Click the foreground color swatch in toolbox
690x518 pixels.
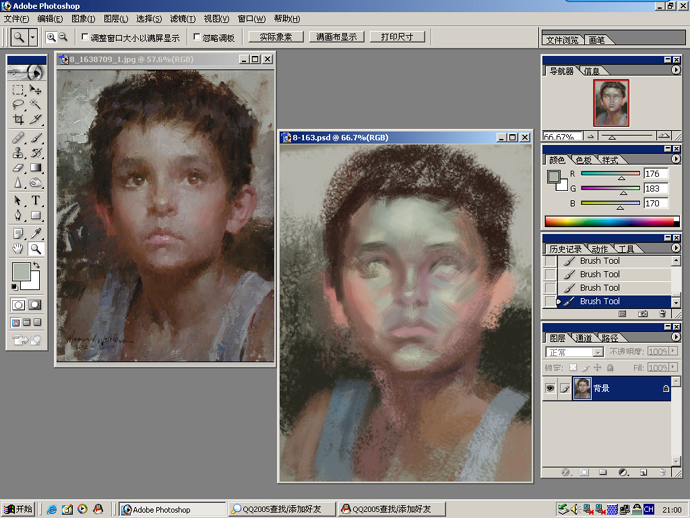point(21,272)
